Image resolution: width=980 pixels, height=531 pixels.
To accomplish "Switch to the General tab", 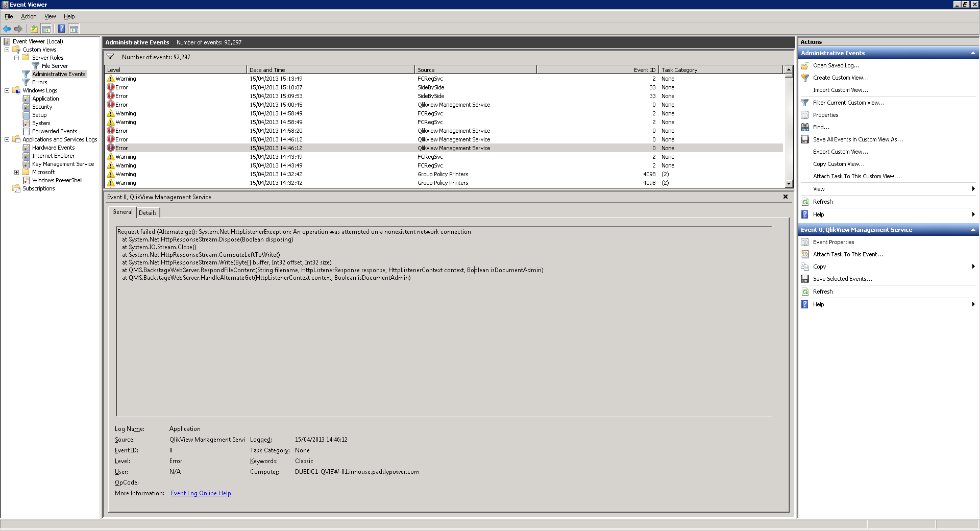I will [122, 212].
